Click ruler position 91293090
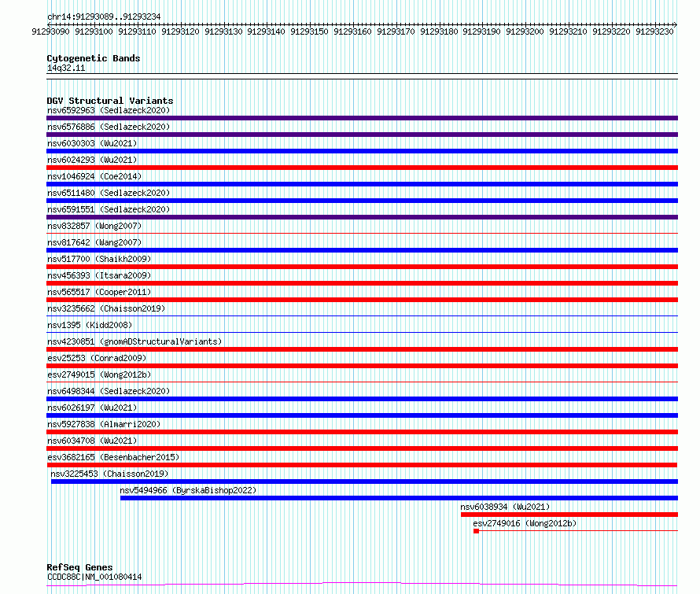700x594 pixels. coord(50,31)
